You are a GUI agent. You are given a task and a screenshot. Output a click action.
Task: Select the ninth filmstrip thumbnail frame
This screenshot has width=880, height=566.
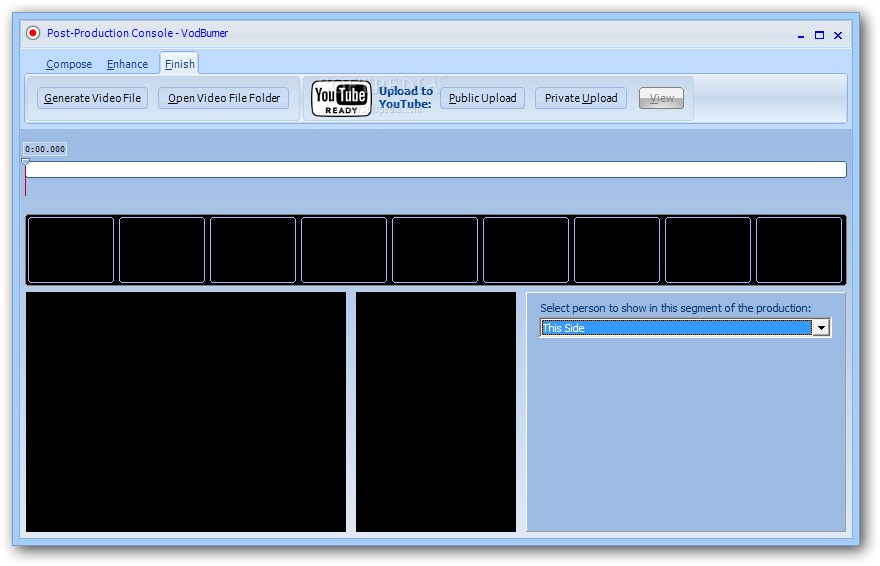click(799, 250)
